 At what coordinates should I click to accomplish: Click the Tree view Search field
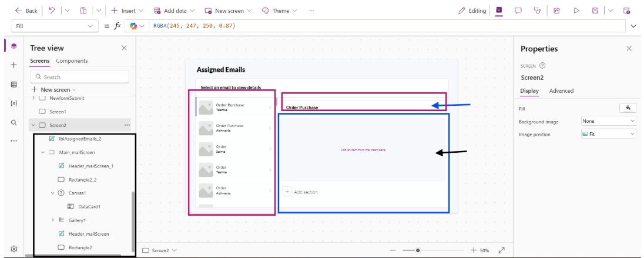pyautogui.click(x=80, y=77)
